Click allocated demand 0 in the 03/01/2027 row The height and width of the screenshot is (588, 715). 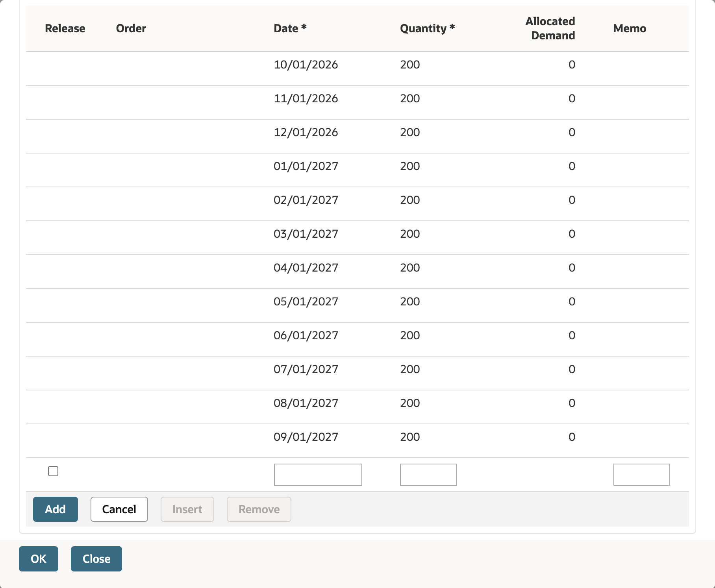point(572,234)
